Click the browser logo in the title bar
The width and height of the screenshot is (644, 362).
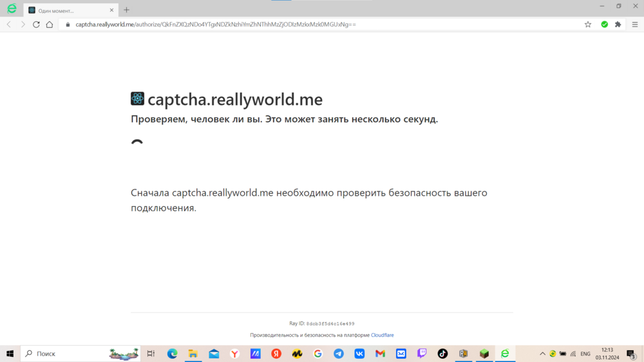[x=12, y=8]
